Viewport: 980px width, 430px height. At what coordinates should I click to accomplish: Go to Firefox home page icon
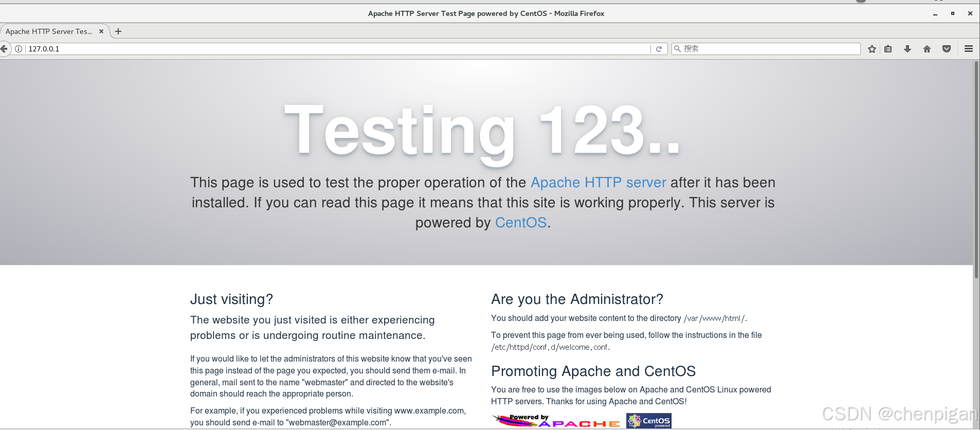[x=927, y=49]
